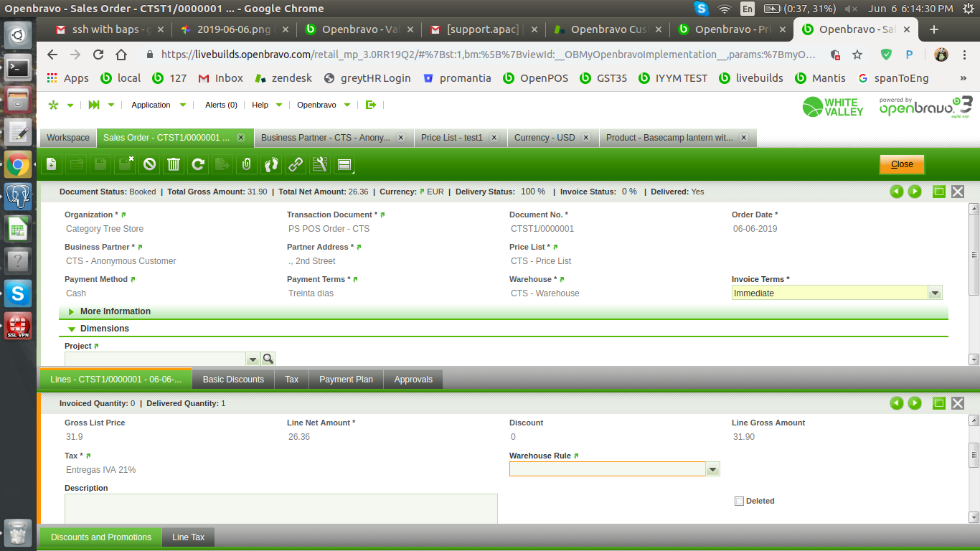Image resolution: width=980 pixels, height=551 pixels.
Task: Bookmark this page with the star icon
Action: pos(857,55)
